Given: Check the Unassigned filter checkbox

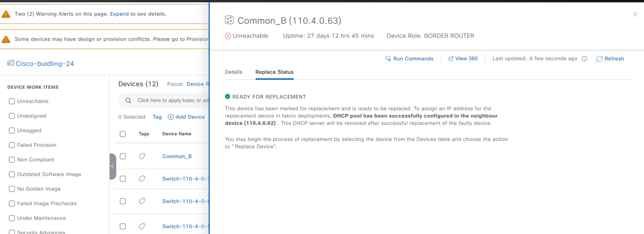Looking at the screenshot, I should point(12,116).
